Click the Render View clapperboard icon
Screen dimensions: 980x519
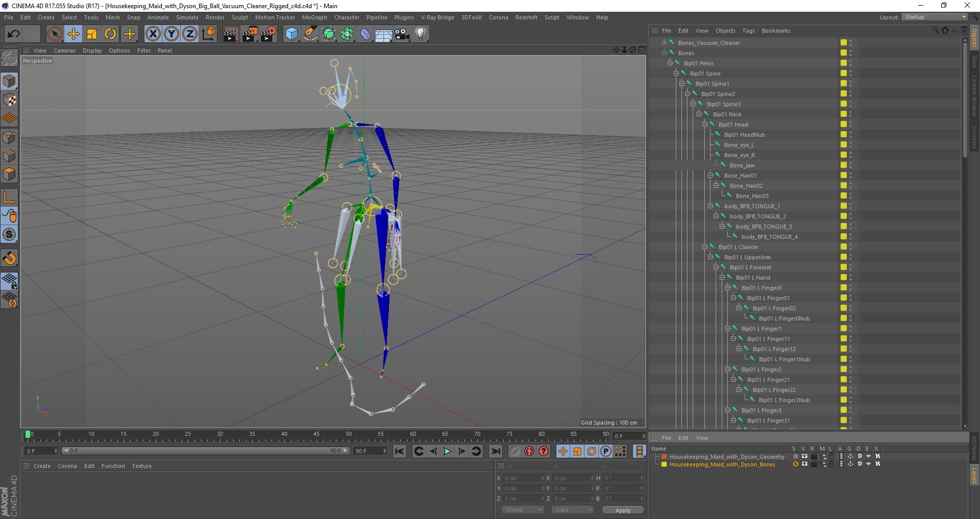[x=231, y=34]
